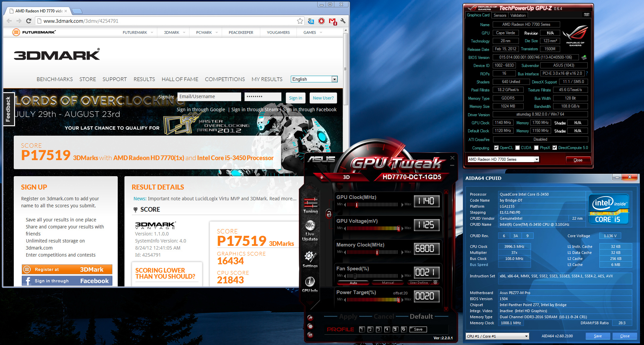Open GPU Tweak Settings

[x=310, y=259]
